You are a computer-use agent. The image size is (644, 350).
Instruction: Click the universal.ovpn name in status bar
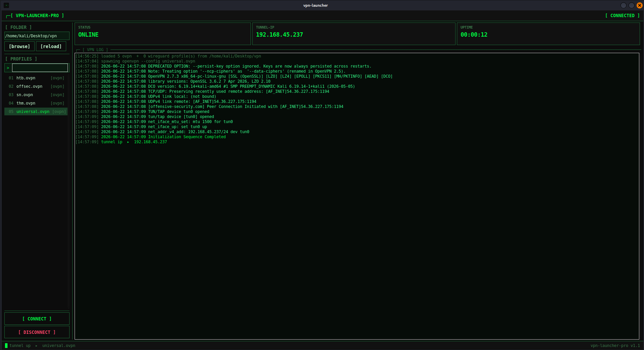(x=59, y=346)
